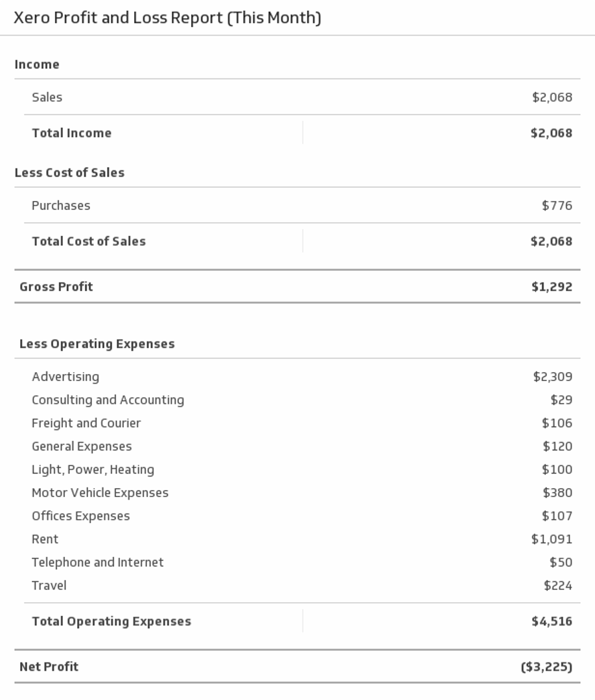Click the Net Profit row label
The height and width of the screenshot is (700, 595).
[x=49, y=666]
